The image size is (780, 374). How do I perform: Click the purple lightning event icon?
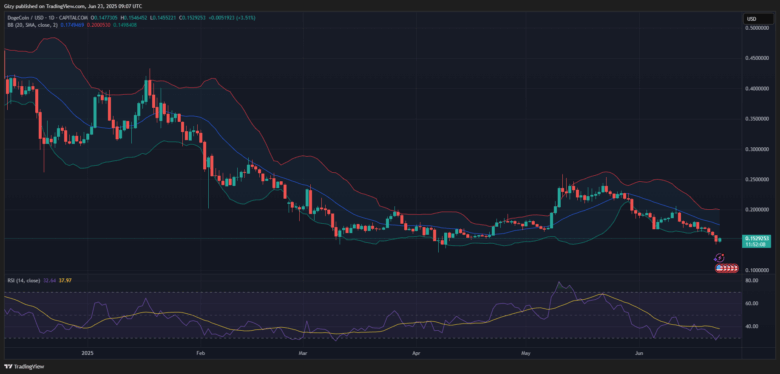pyautogui.click(x=719, y=257)
